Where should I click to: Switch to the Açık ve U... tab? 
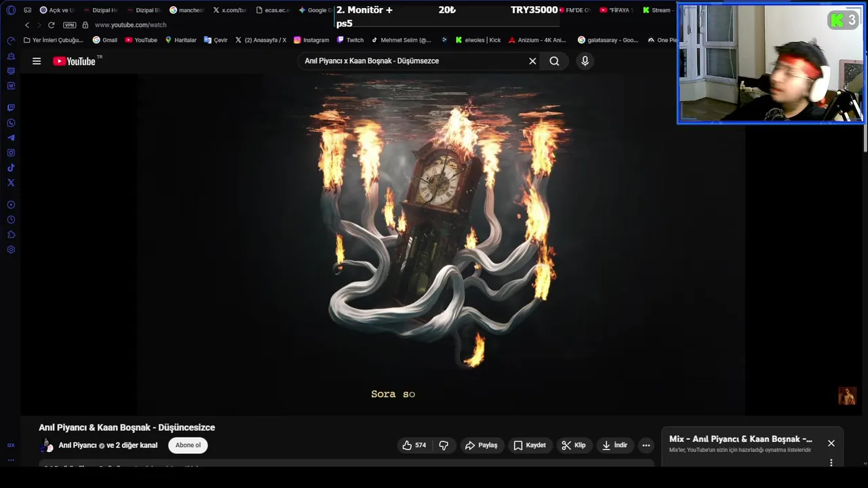click(57, 10)
